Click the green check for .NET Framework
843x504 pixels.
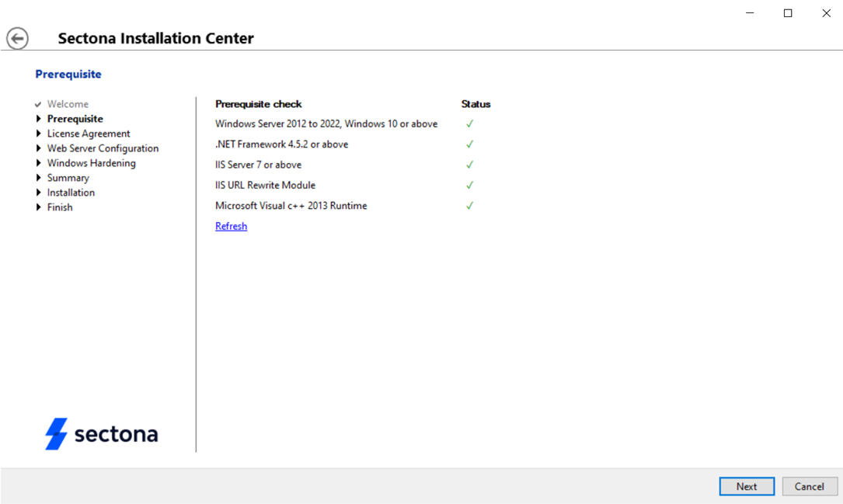[x=469, y=144]
